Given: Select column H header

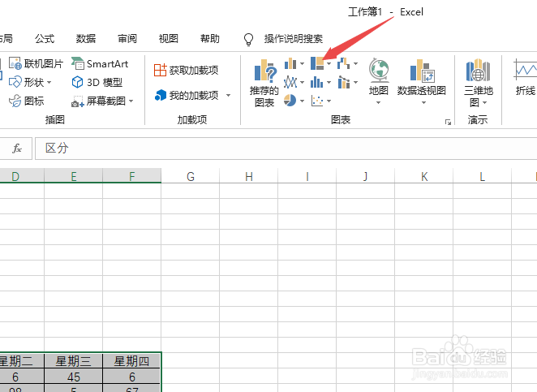Looking at the screenshot, I should click(x=249, y=176).
